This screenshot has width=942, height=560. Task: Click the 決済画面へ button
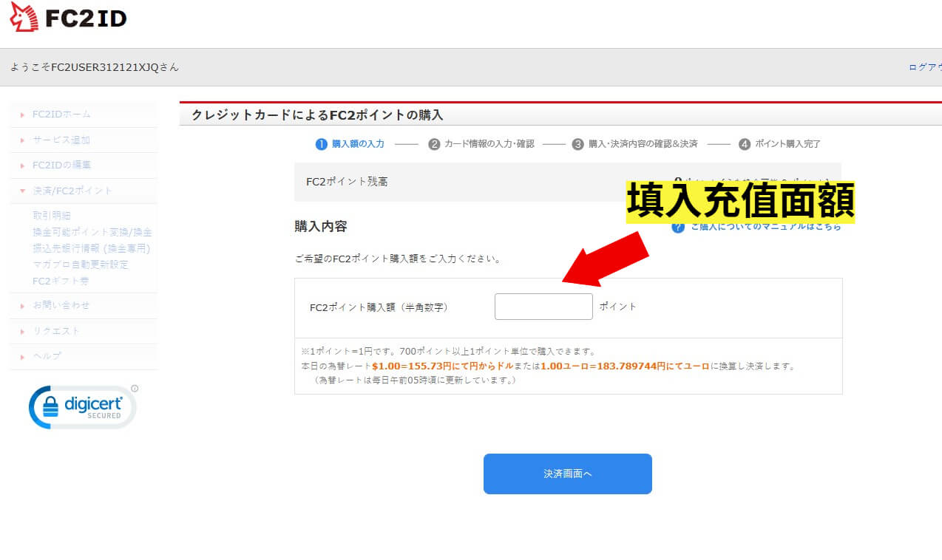(x=567, y=474)
